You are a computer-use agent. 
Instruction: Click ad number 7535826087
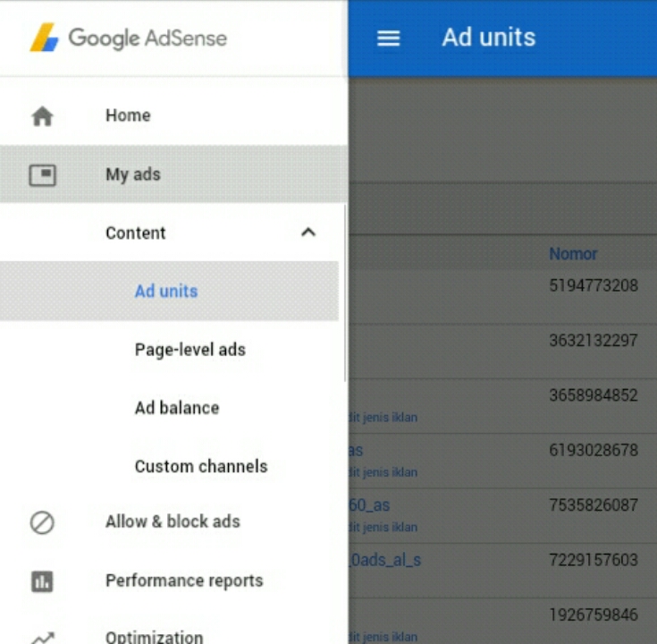click(594, 505)
